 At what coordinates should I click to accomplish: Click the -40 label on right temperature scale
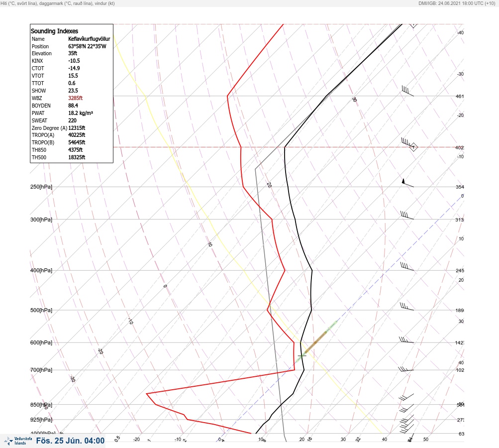tap(460, 32)
